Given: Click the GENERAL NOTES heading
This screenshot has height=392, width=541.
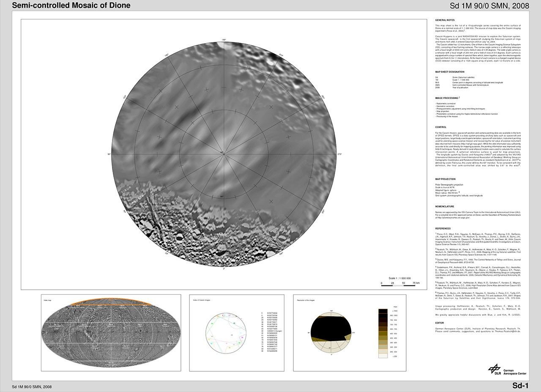Looking at the screenshot, I should click(445, 20).
